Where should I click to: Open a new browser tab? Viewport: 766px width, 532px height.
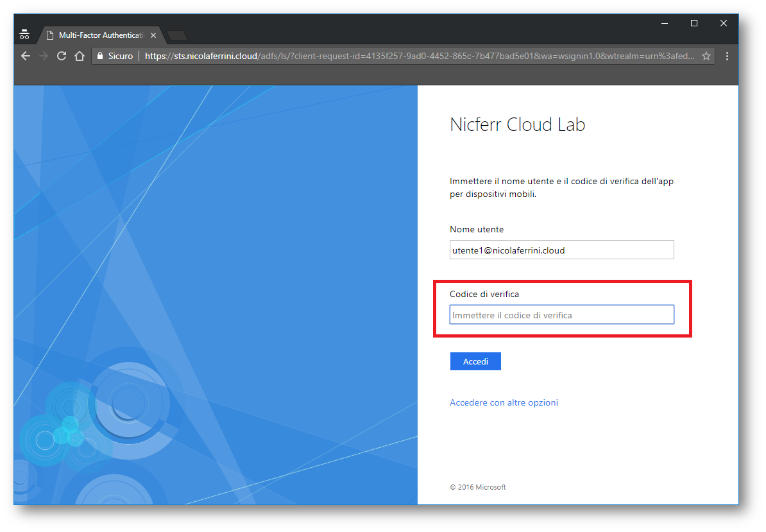(176, 35)
